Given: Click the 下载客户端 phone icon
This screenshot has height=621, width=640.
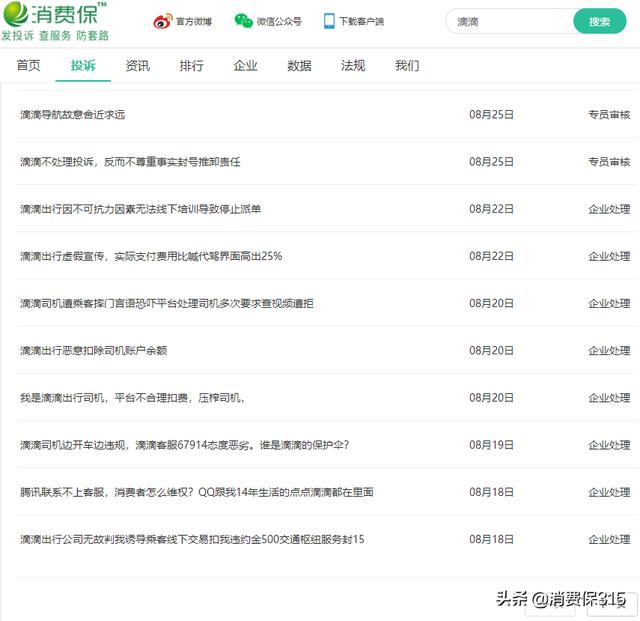Looking at the screenshot, I should (x=329, y=21).
